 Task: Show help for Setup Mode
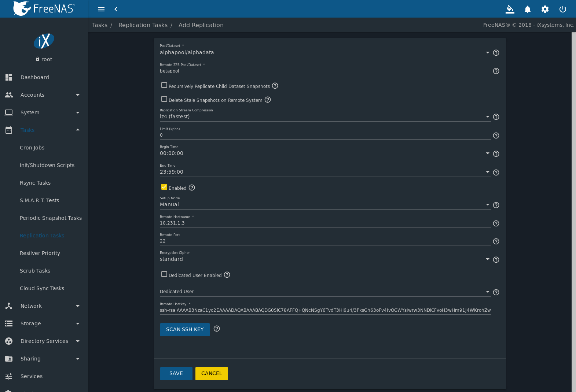(496, 205)
